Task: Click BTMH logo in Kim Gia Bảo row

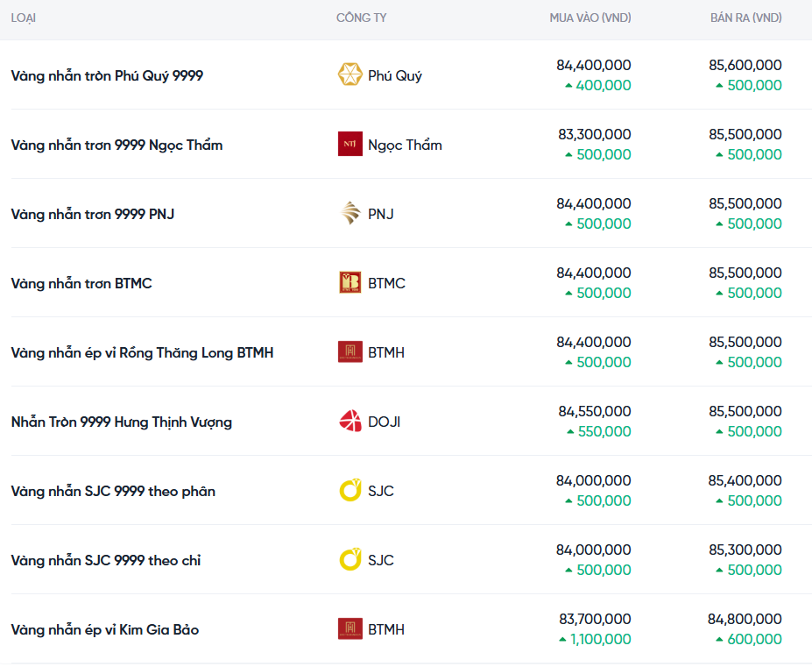Action: click(x=350, y=629)
